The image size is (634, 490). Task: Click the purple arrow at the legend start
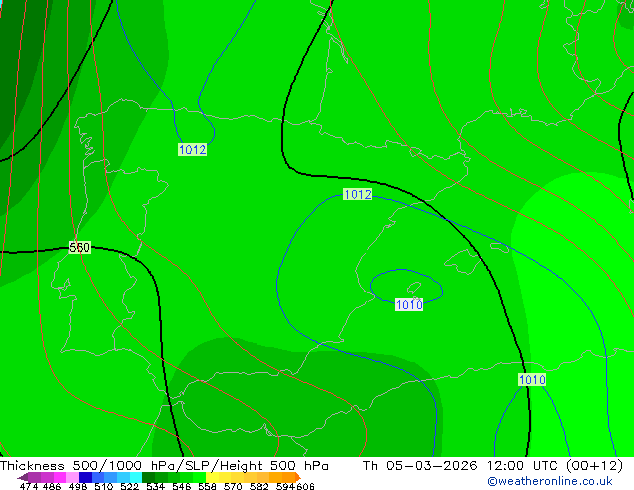(x=22, y=477)
